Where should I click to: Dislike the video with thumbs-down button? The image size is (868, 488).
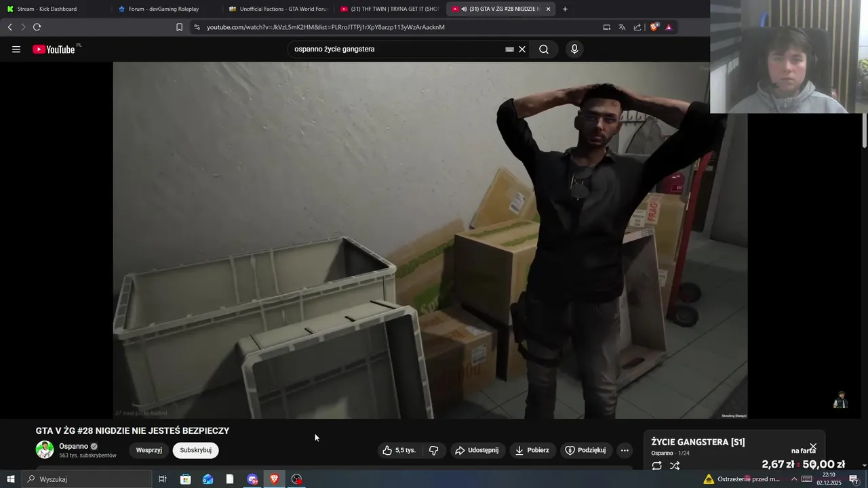tap(434, 450)
